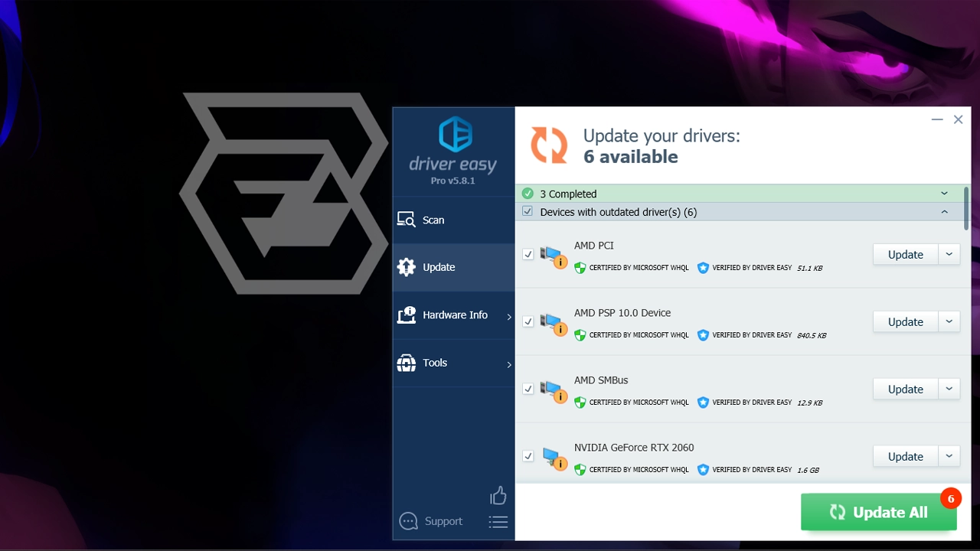This screenshot has width=980, height=551.
Task: Uncheck the NVIDIA GeForce RTX 2060 checkbox
Action: pos(528,456)
